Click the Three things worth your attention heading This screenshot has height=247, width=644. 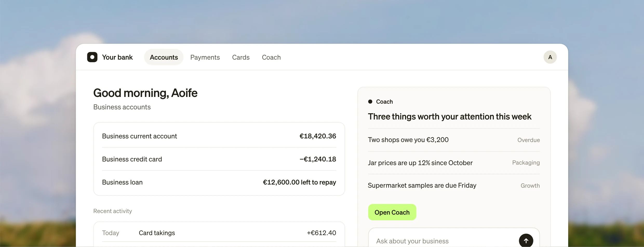pos(450,117)
